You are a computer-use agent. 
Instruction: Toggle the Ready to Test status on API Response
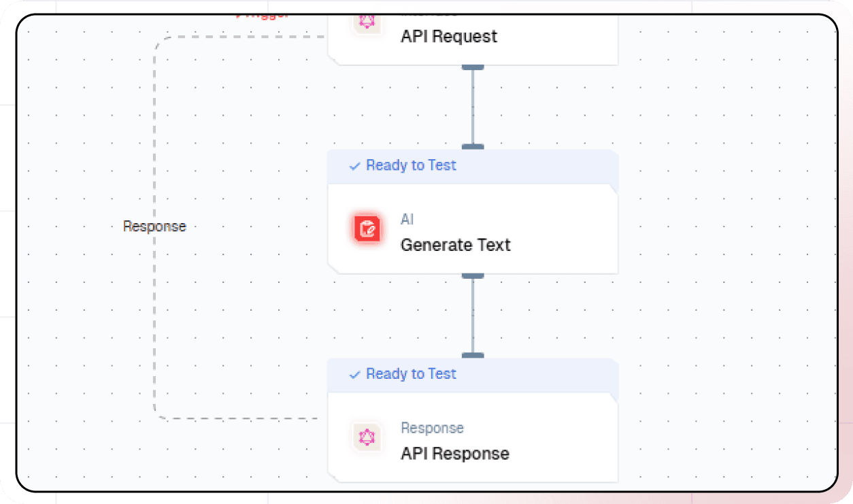[x=411, y=374]
